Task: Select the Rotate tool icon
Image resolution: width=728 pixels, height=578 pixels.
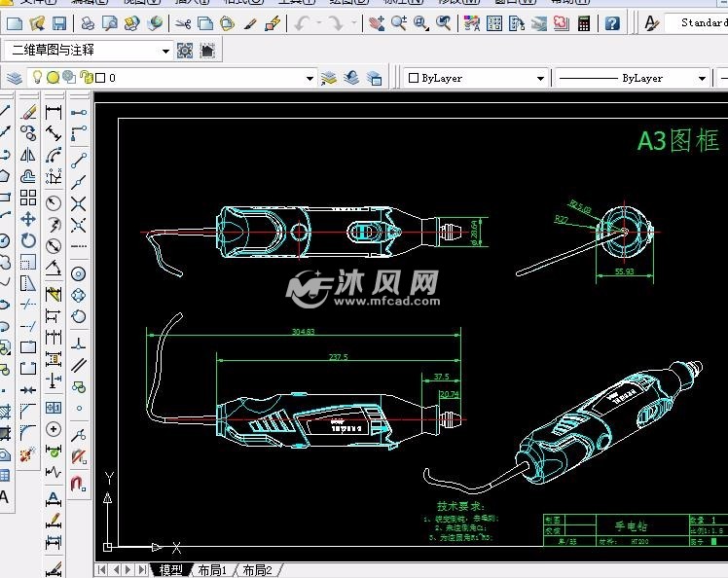Action: pos(28,240)
